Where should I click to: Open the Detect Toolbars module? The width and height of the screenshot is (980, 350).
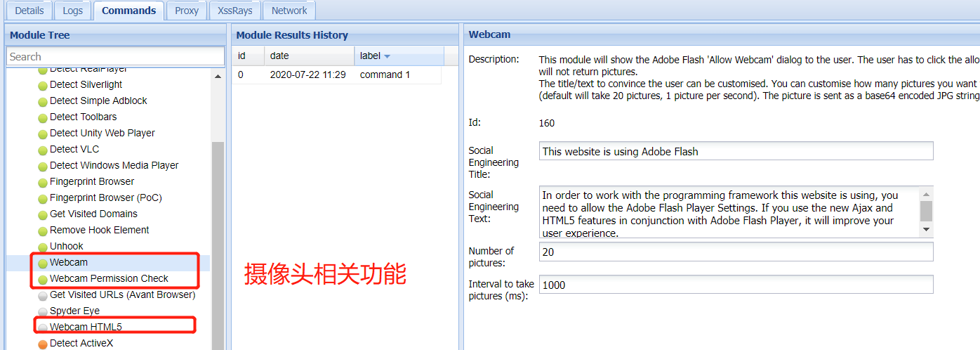point(83,117)
